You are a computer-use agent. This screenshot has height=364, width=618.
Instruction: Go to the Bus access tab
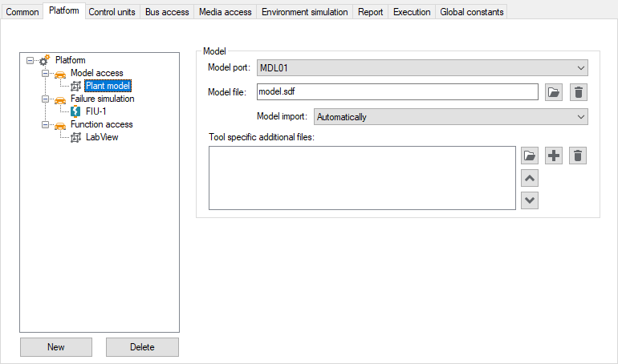click(x=167, y=12)
